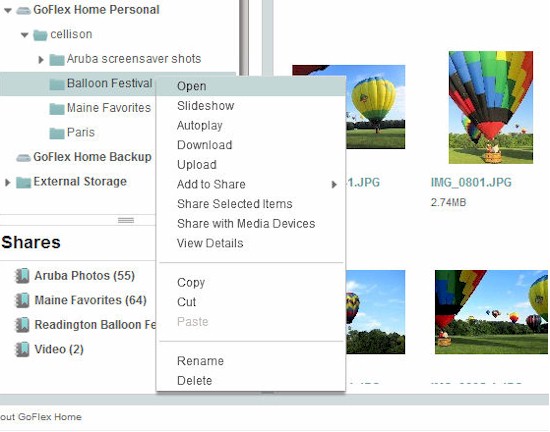550x432 pixels.
Task: Click the Balloon Festival folder icon
Action: pyautogui.click(x=57, y=84)
